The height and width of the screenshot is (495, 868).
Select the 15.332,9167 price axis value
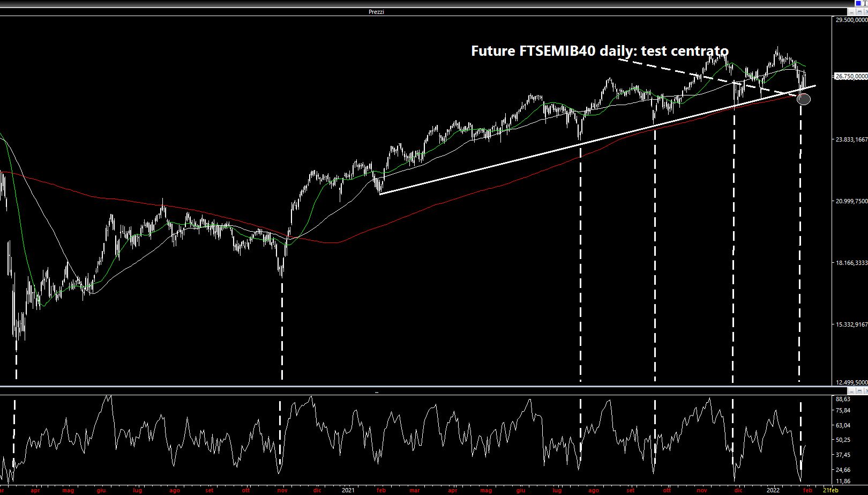click(x=851, y=324)
